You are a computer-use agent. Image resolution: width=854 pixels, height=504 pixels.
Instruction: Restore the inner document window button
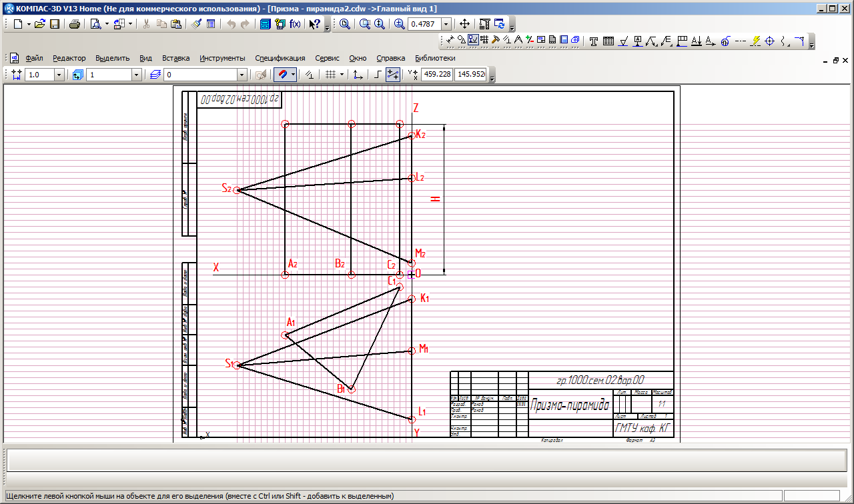(836, 59)
